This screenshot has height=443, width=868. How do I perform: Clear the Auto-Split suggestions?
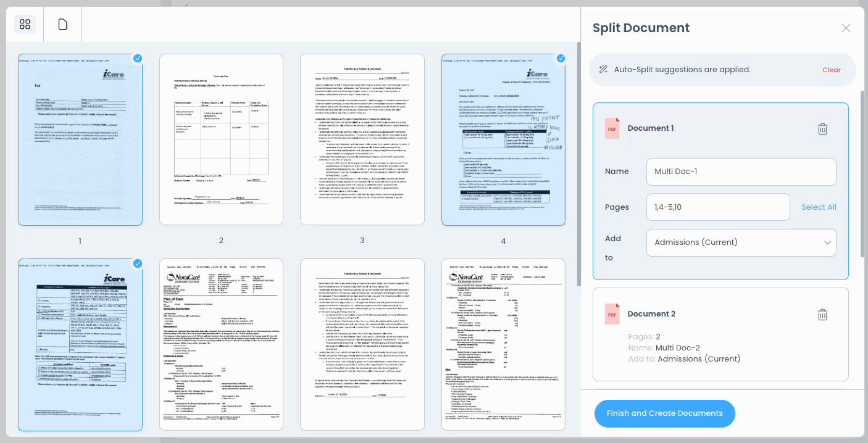831,70
